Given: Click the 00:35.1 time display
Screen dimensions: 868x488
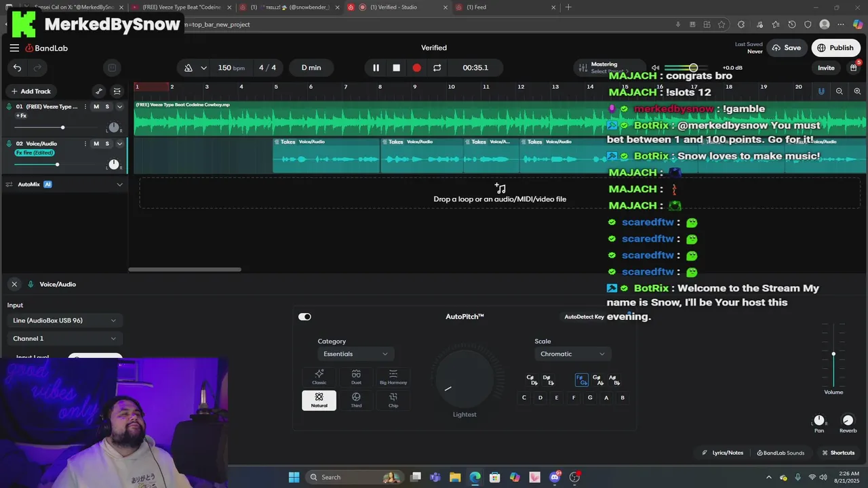Looking at the screenshot, I should [475, 68].
